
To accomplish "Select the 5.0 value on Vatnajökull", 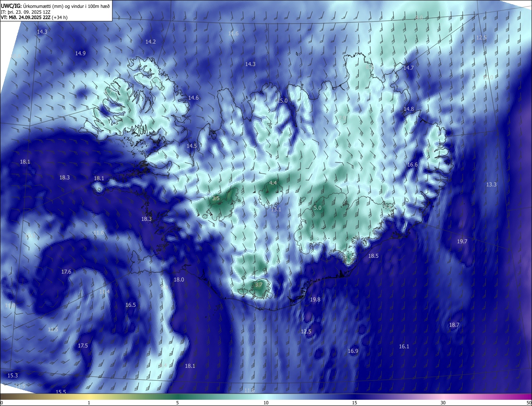I will coord(318,208).
